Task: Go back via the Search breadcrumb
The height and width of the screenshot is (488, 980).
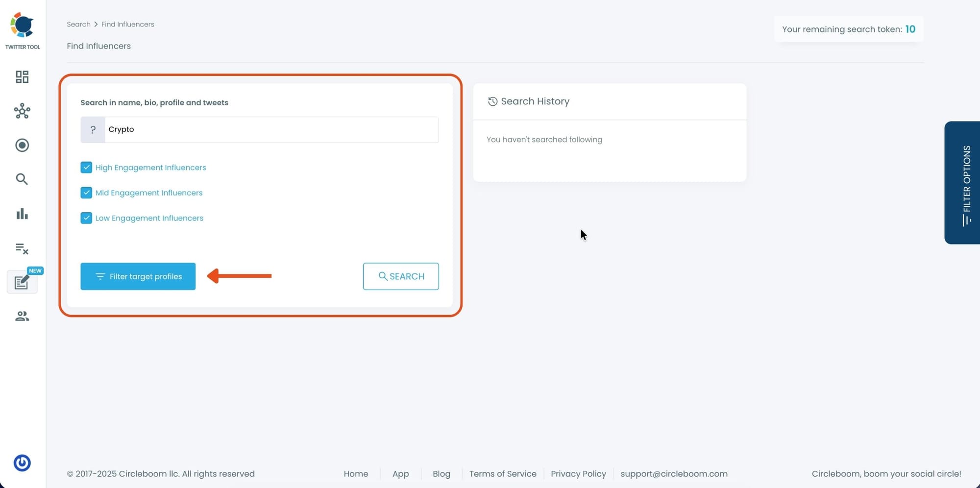Action: coord(78,24)
